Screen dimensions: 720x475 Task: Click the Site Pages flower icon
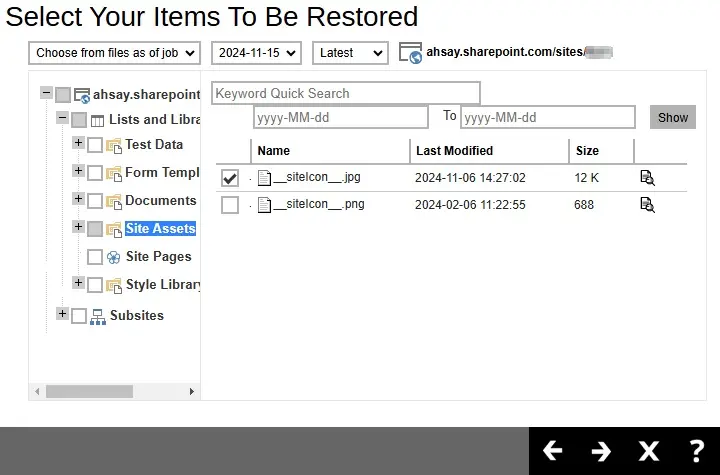[x=113, y=257]
